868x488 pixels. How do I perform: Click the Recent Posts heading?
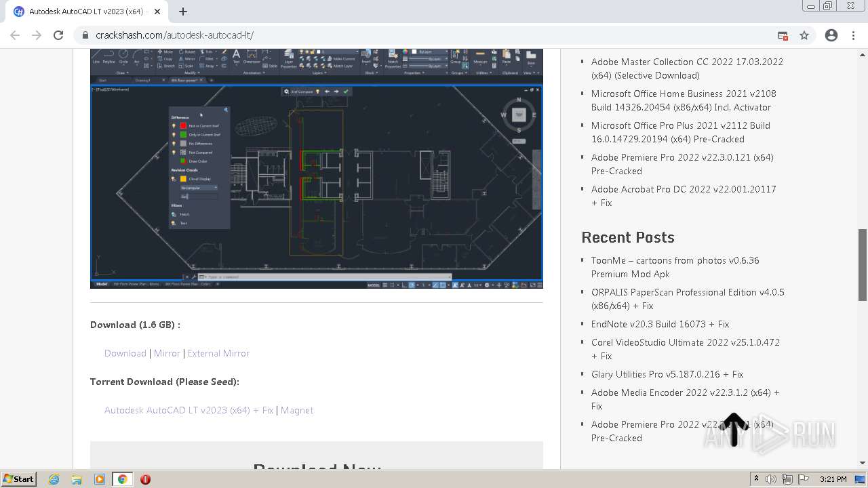point(628,237)
